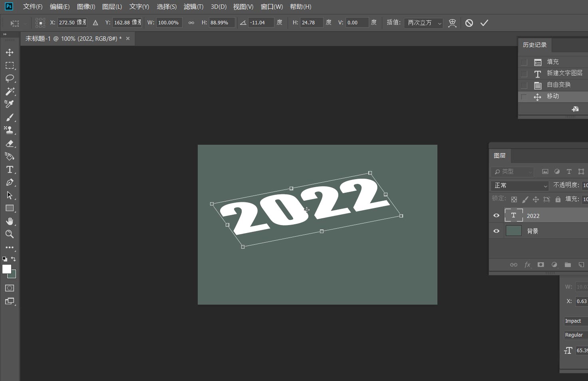Toggle maintain aspect ratio link
Image resolution: width=588 pixels, height=381 pixels.
pyautogui.click(x=191, y=23)
